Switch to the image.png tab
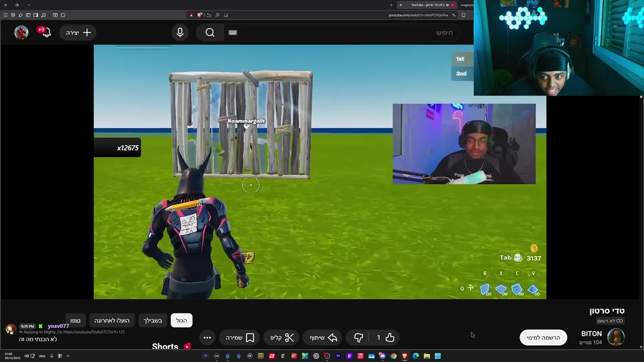Screen dimensions: 644x362 [x=467, y=5]
